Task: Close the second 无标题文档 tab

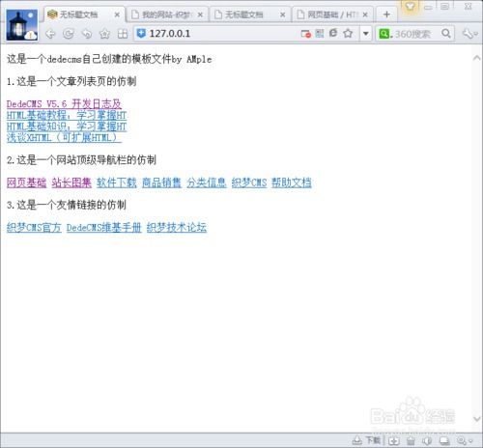Action: [x=283, y=14]
